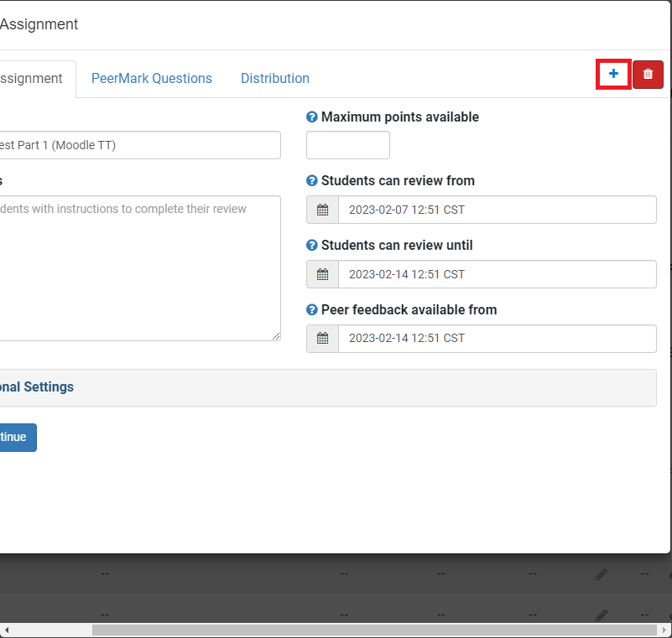Click help icon beside Maximum points available
Image resolution: width=672 pixels, height=638 pixels.
(310, 117)
